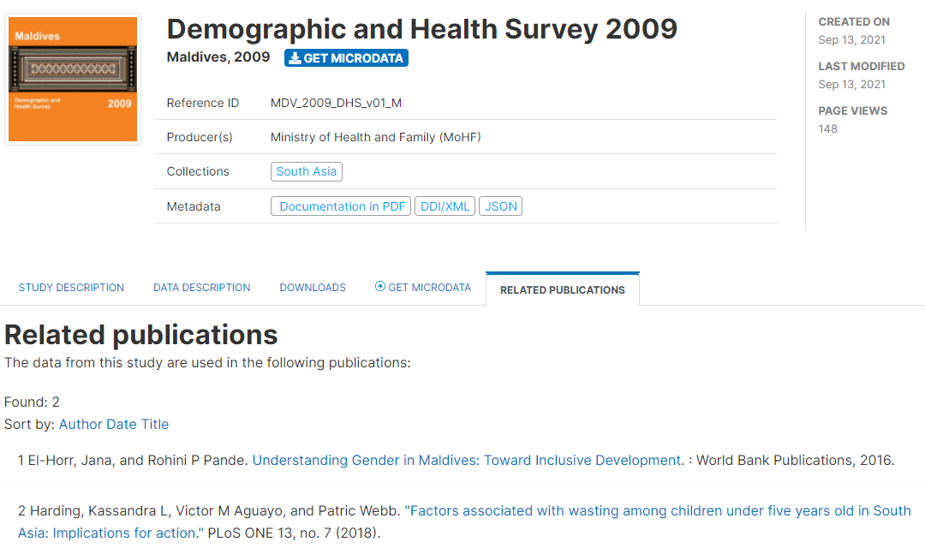Click the Get Microdata tab label
This screenshot has width=925, height=560.
point(429,288)
